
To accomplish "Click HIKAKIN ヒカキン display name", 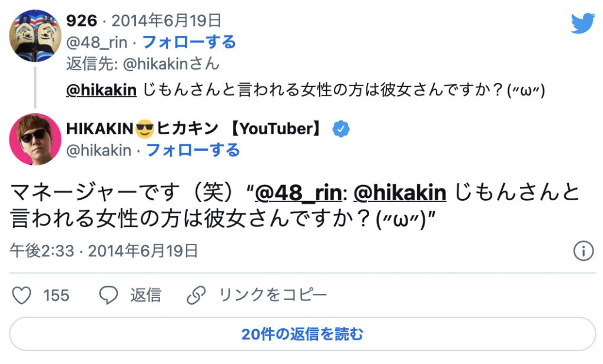I will tap(194, 128).
